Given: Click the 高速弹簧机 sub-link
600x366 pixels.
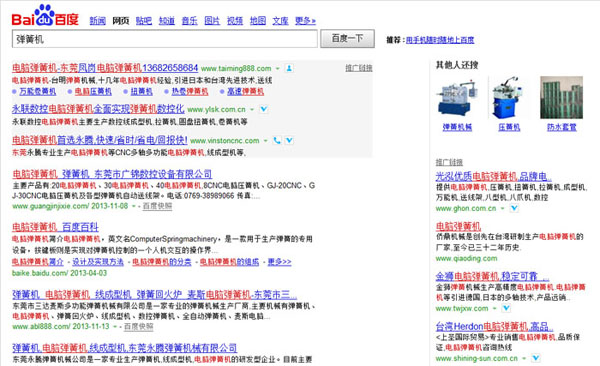Looking at the screenshot, I should (x=245, y=92).
